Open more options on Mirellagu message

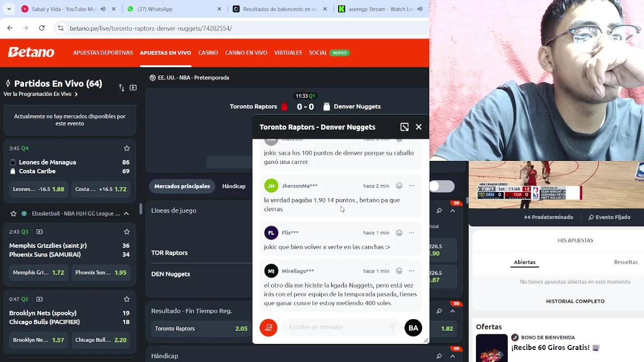[412, 271]
